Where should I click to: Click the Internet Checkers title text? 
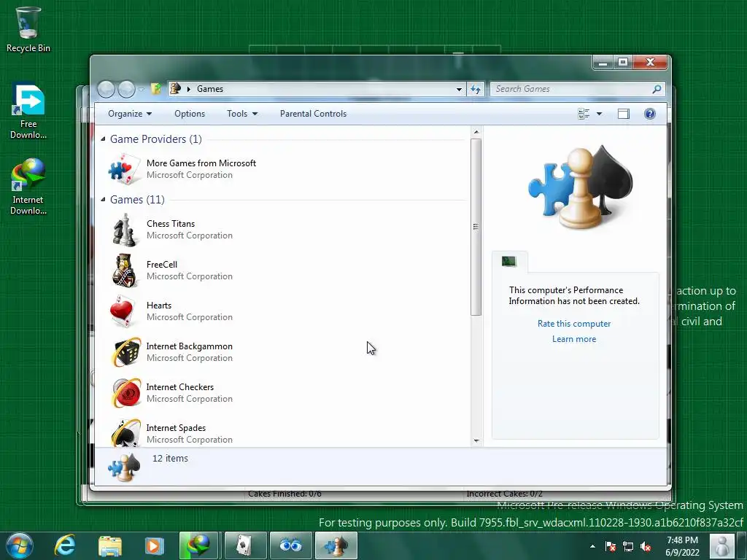click(179, 387)
